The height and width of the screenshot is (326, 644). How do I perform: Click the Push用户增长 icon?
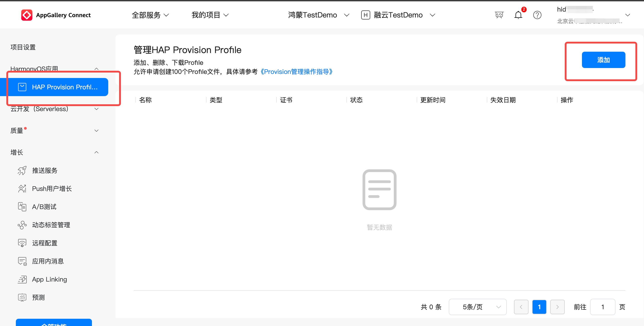(x=22, y=189)
